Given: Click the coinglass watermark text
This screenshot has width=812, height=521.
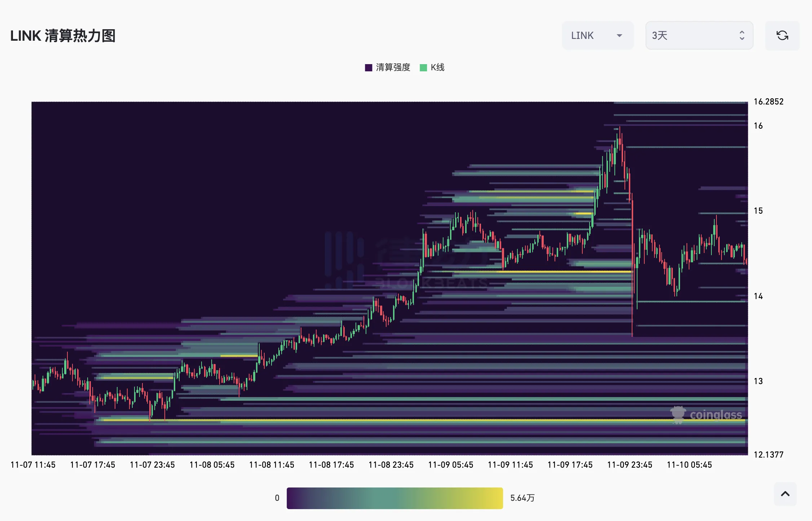Looking at the screenshot, I should point(716,415).
